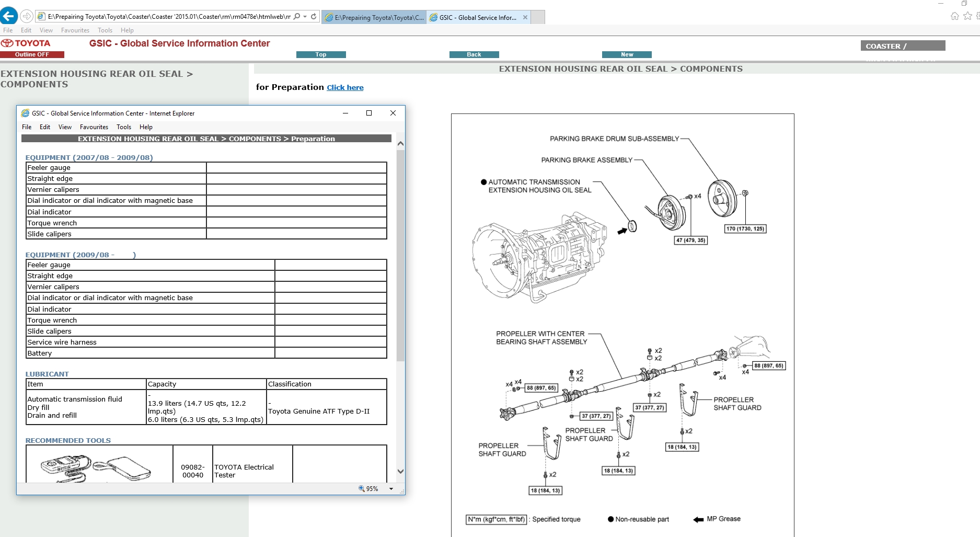Click the Back navigation button
The width and height of the screenshot is (980, 537).
pyautogui.click(x=474, y=54)
